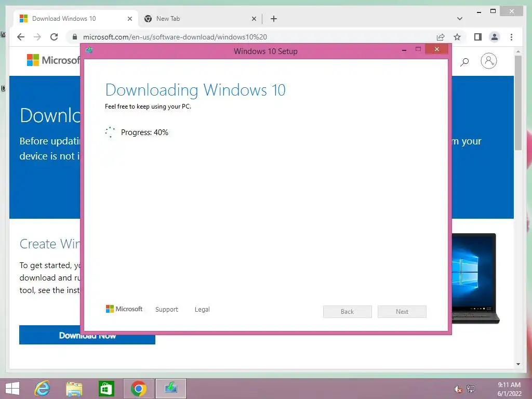Click the Microsoft logo on webpage
Image resolution: width=532 pixels, height=399 pixels.
(53, 60)
